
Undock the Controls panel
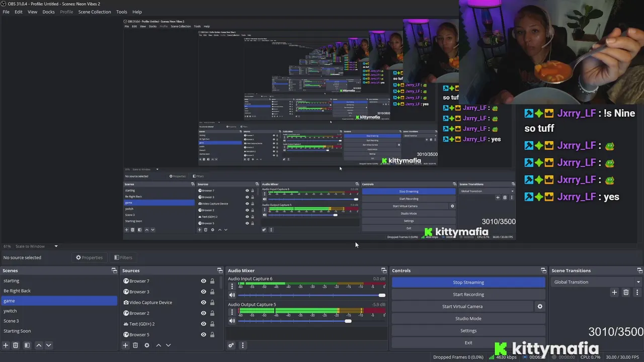click(x=543, y=270)
